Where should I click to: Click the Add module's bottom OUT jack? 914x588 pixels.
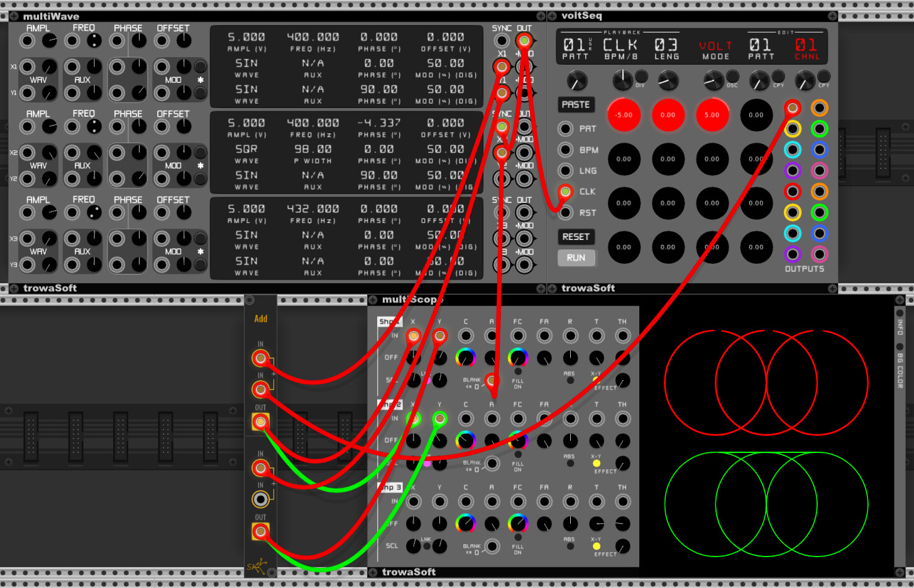point(260,532)
